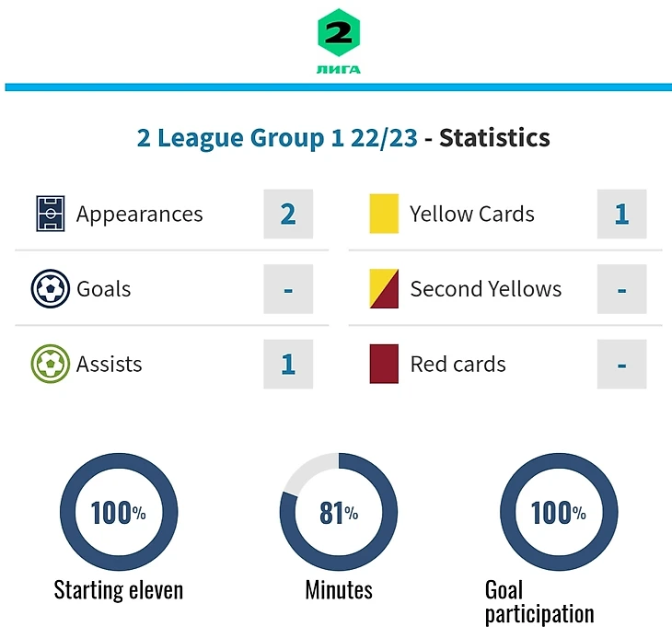Screen dimensions: 672x627
Task: Click the Statistics heading text
Action: (494, 138)
